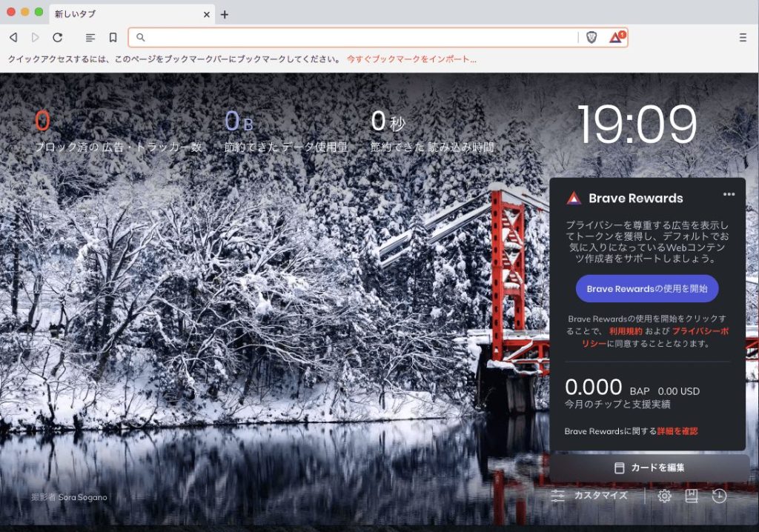Open bookmarks from the bottom-bar bookmark icon
759x532 pixels.
[x=692, y=496]
